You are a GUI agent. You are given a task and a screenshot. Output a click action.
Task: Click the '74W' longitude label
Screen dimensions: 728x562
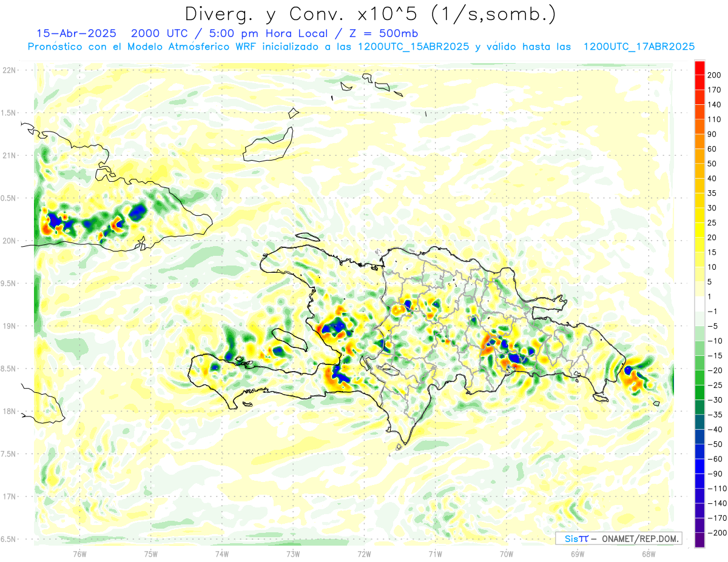point(222,554)
